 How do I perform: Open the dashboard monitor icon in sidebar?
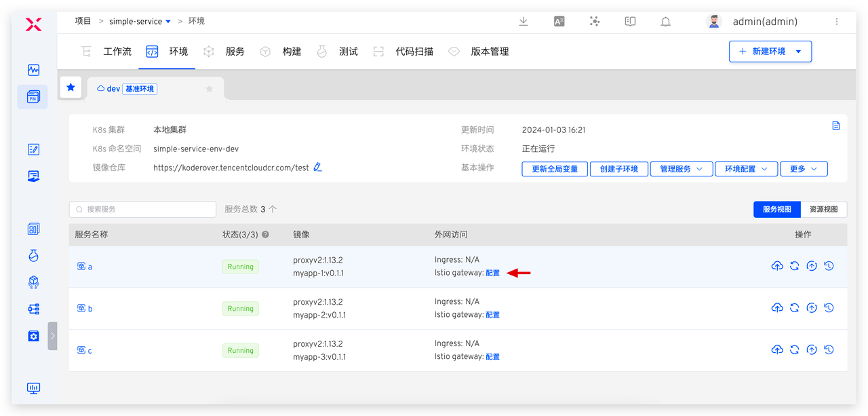(33, 388)
